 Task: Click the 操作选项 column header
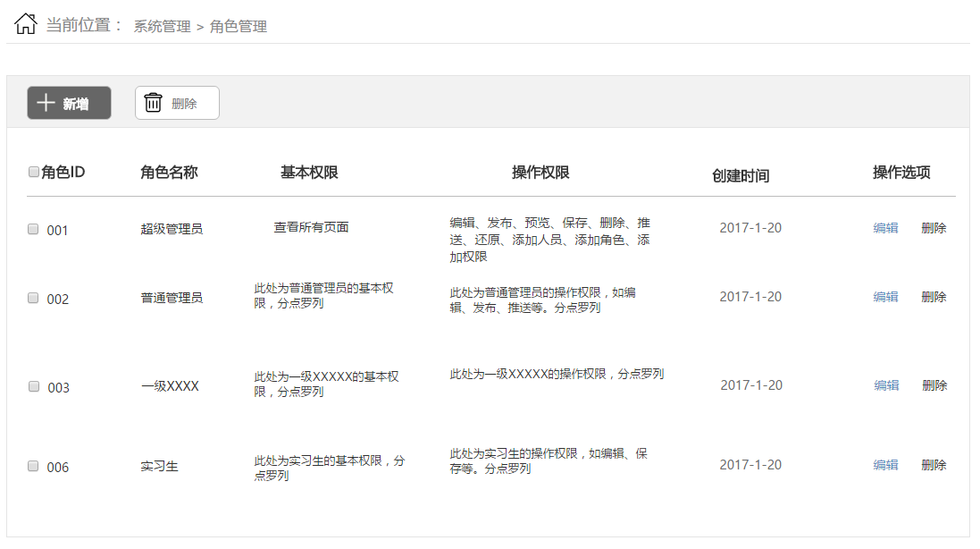[902, 172]
